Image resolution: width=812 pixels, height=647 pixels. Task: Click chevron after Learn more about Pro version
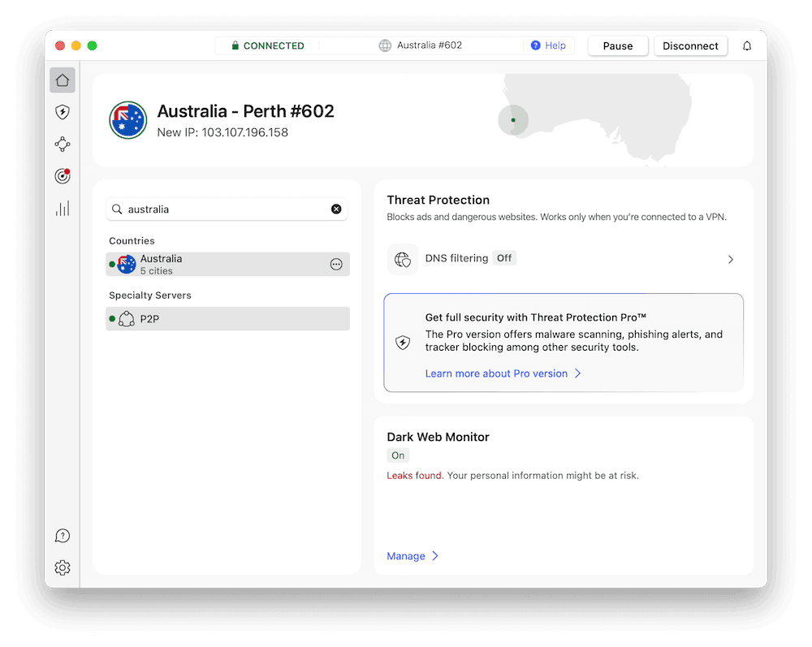[578, 373]
